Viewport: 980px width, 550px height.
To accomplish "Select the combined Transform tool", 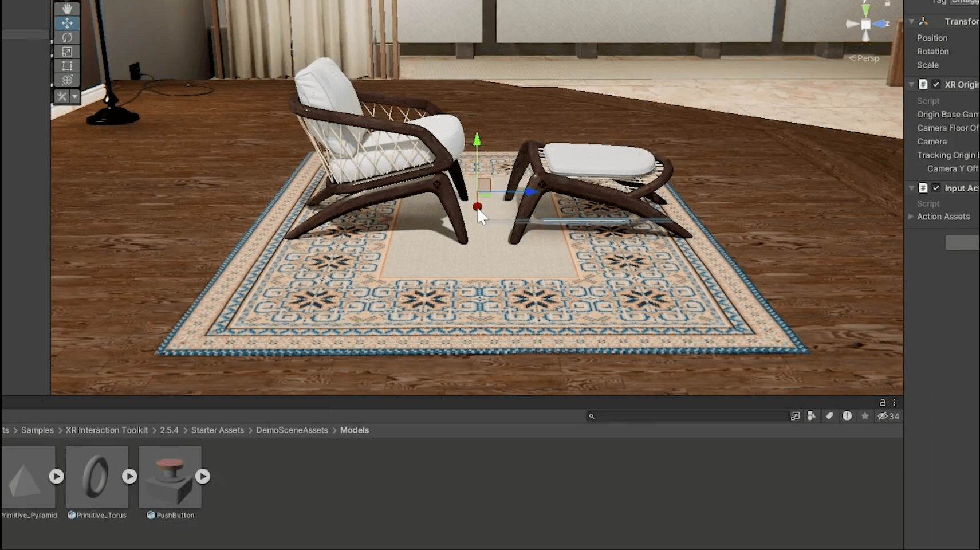I will (x=67, y=80).
